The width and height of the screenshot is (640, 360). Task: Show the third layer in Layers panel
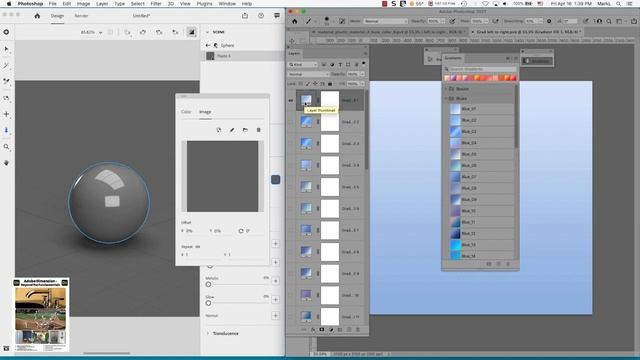tap(291, 143)
